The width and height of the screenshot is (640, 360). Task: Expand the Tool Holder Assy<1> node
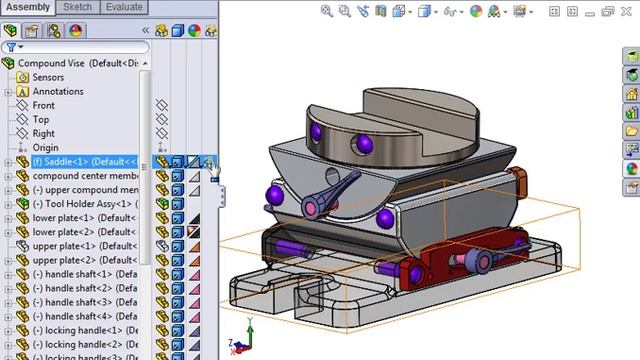coord(8,204)
